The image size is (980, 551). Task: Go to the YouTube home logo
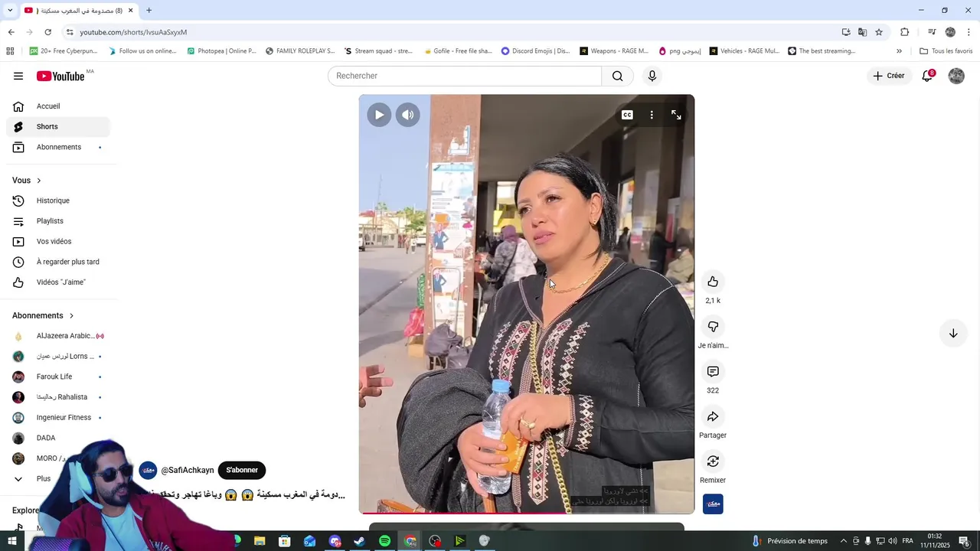coord(60,76)
